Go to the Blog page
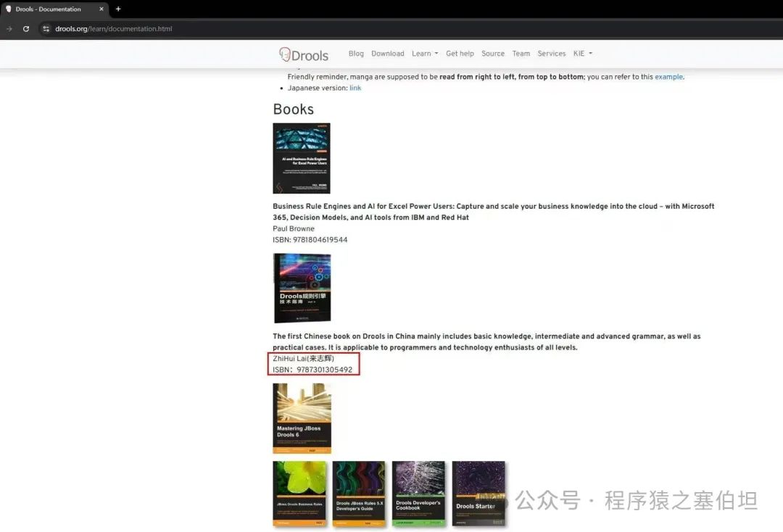The width and height of the screenshot is (783, 532). 356,54
